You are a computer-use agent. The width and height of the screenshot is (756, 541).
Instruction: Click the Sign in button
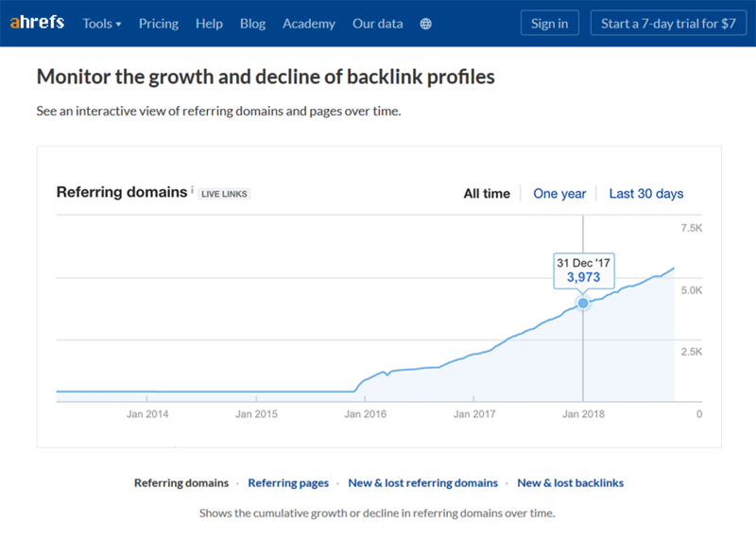(x=550, y=23)
